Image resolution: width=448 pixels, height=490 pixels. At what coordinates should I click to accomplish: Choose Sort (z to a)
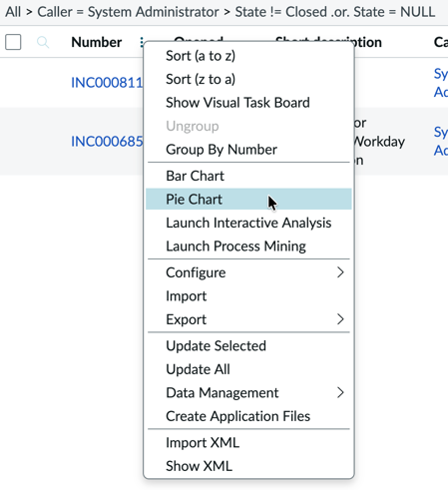coord(248,79)
